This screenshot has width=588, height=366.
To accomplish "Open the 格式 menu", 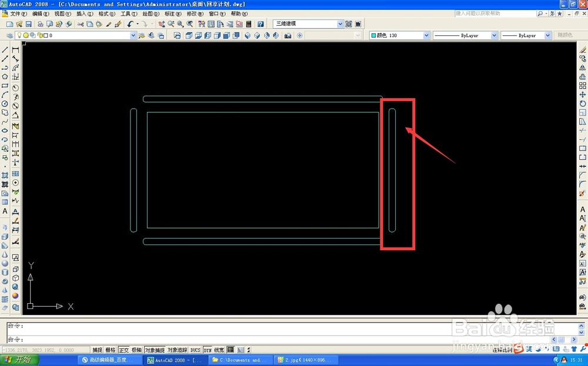I will pyautogui.click(x=107, y=14).
